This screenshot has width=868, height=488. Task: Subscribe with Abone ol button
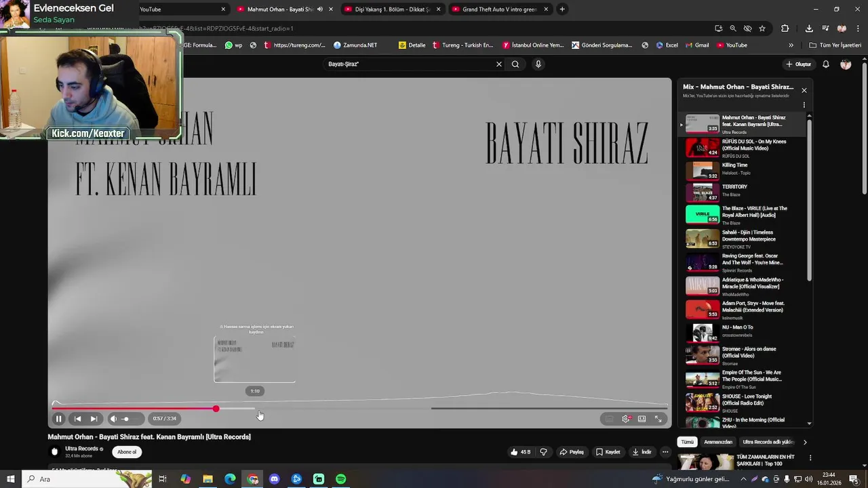[x=127, y=452]
